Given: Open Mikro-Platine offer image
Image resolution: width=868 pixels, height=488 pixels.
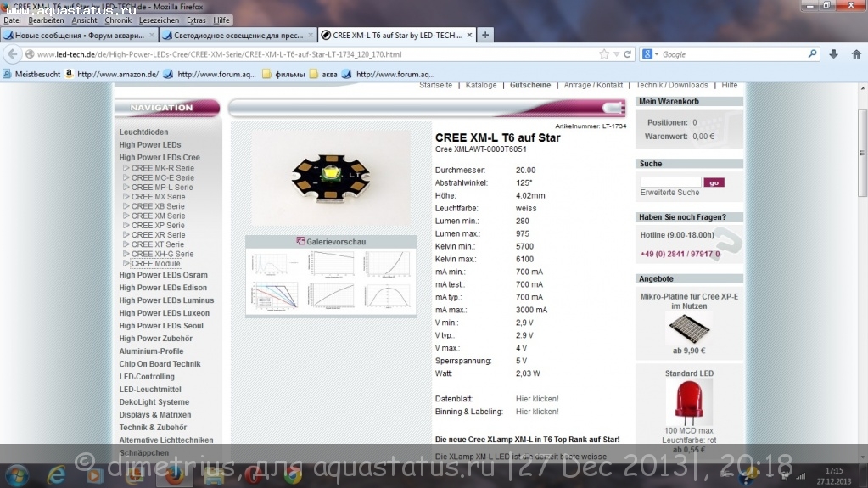Looking at the screenshot, I should click(x=689, y=329).
